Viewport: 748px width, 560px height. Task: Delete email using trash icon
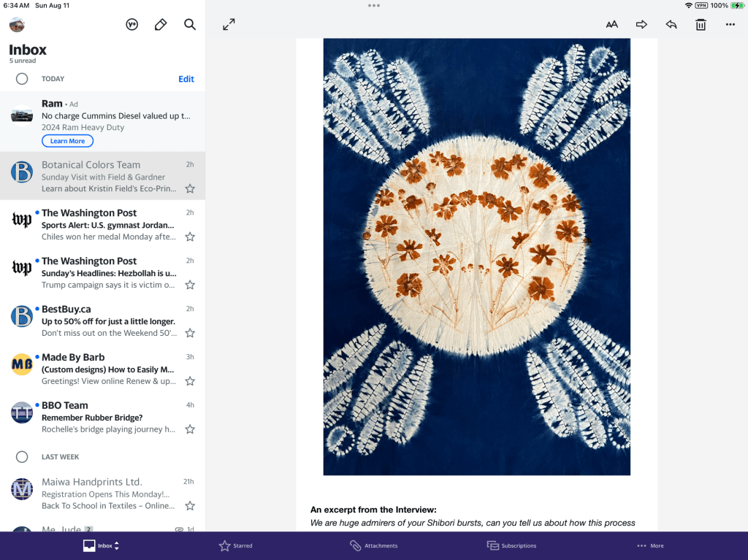(701, 25)
